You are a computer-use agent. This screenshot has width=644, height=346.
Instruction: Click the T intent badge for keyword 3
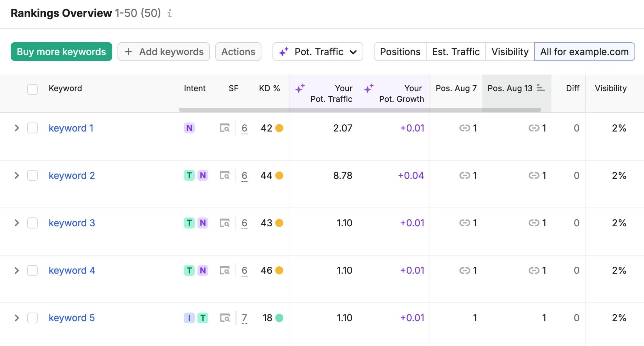[189, 223]
